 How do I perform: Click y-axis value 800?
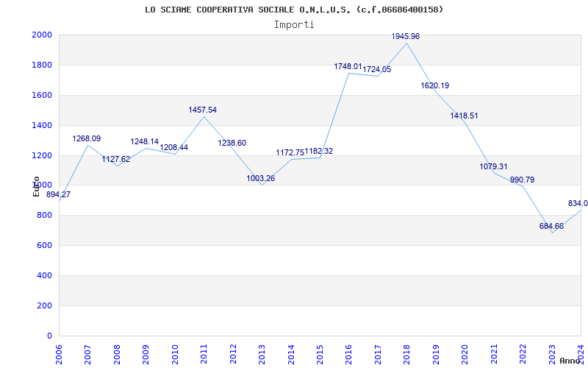pos(44,215)
